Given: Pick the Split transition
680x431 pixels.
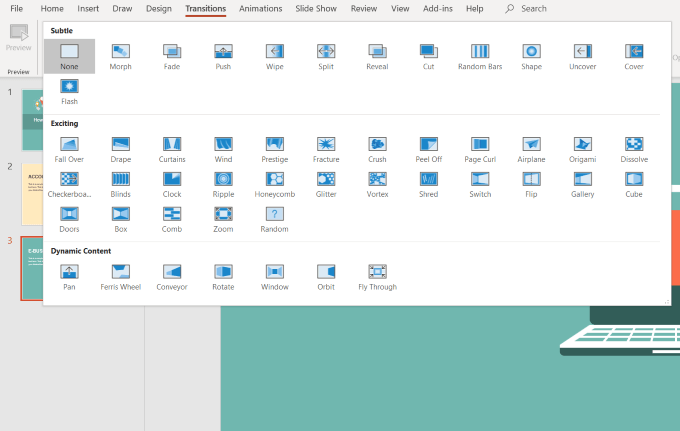Looking at the screenshot, I should [x=326, y=56].
